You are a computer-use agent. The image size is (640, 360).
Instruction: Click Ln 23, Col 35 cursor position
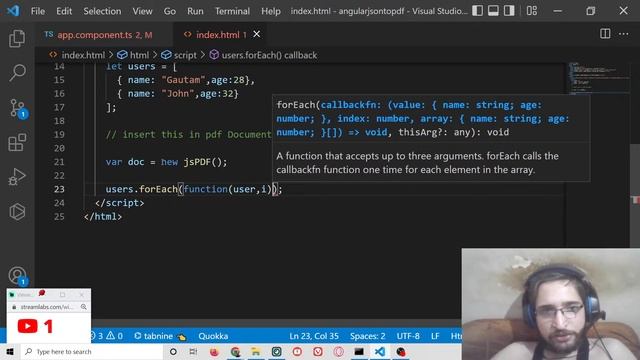tap(314, 336)
